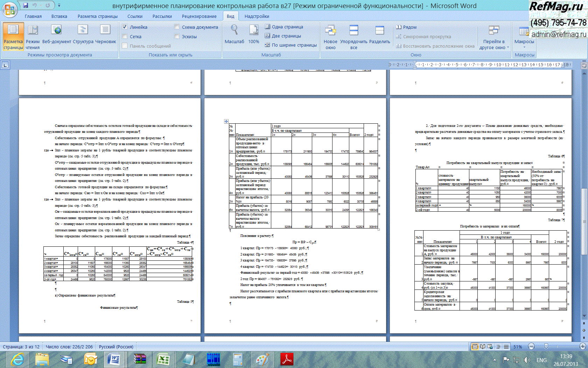Switch to Рецензирование tab

coord(199,16)
